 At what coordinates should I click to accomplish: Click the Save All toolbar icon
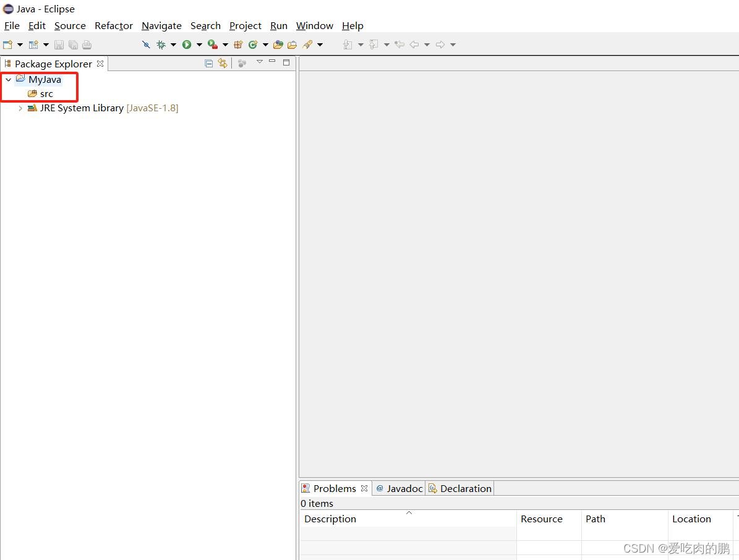pyautogui.click(x=73, y=45)
